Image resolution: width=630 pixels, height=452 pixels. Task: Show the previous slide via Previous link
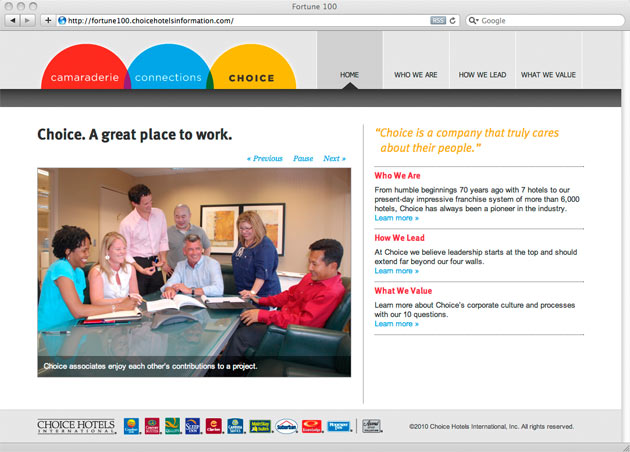pos(265,158)
